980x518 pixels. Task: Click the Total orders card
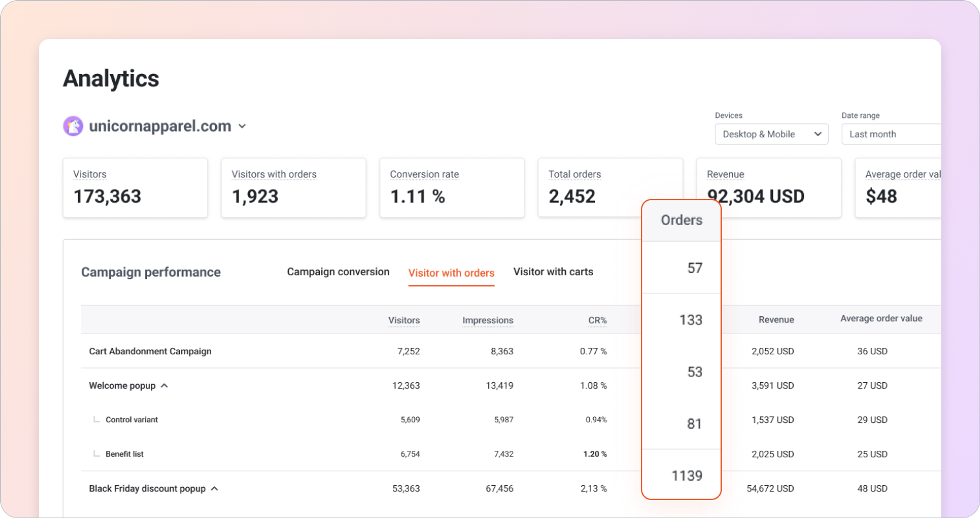click(593, 188)
